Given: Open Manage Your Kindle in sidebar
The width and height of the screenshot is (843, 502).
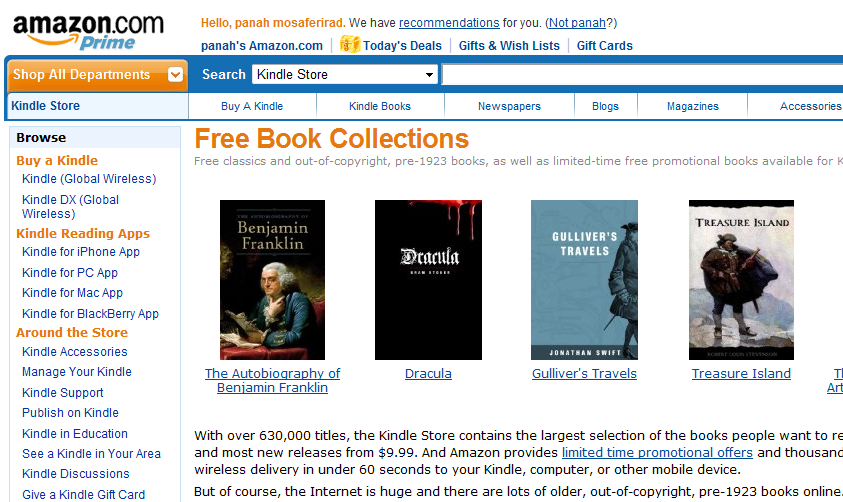Looking at the screenshot, I should tap(77, 372).
